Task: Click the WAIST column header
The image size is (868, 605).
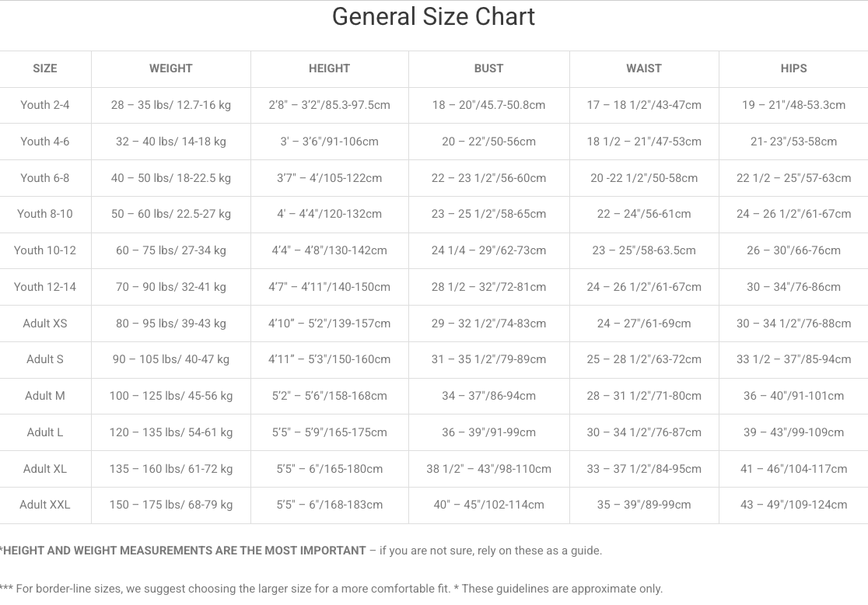Action: click(644, 68)
